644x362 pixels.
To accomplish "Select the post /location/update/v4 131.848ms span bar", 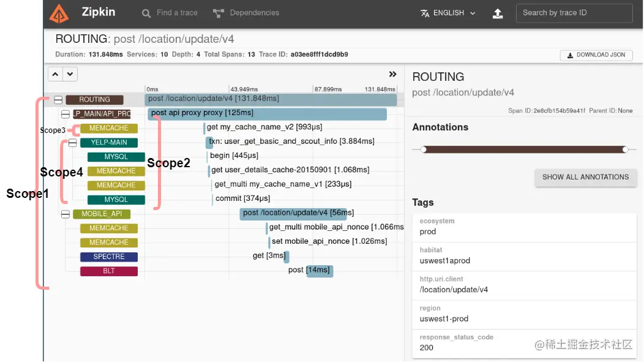I will (271, 99).
